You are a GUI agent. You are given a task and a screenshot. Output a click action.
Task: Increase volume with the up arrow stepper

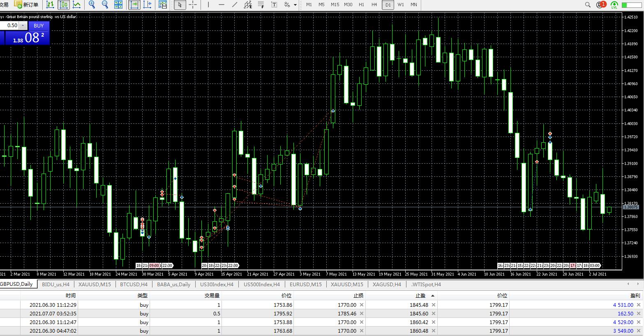[23, 25]
